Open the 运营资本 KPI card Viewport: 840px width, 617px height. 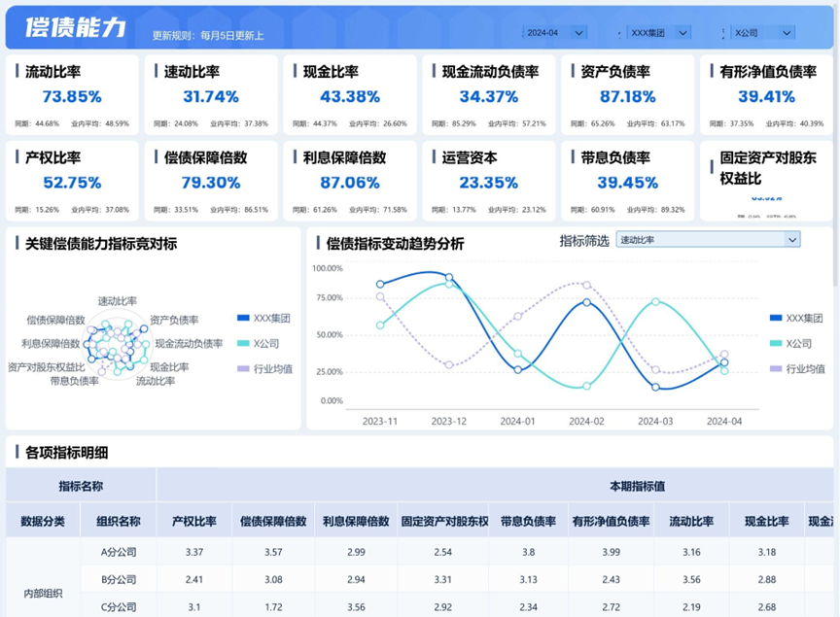(487, 178)
